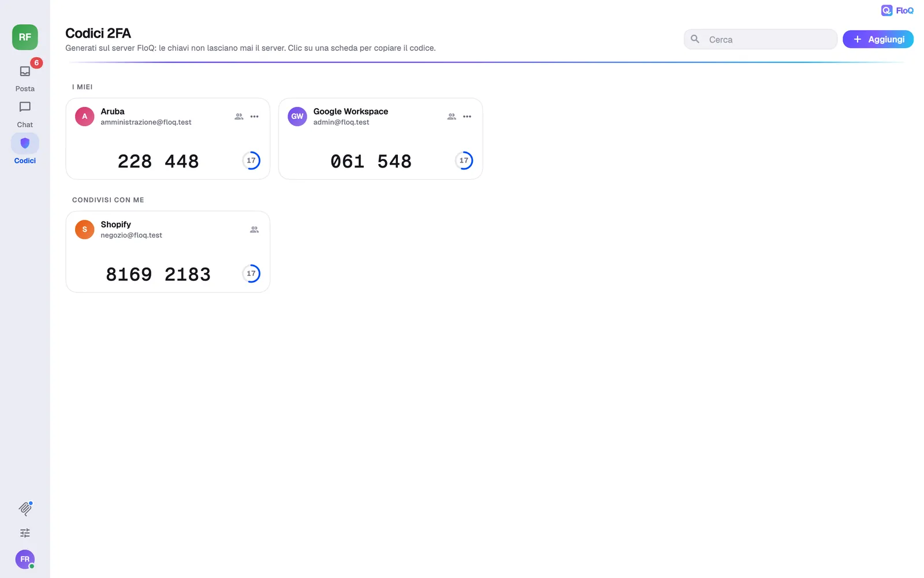Click the CONDIVISI CON ME section header
This screenshot has height=578, width=924.
pyautogui.click(x=108, y=200)
